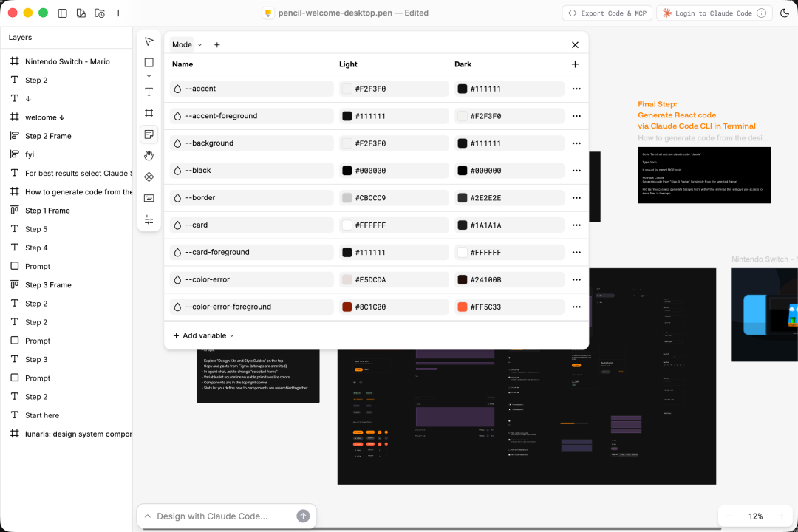
Task: Select the Rectangle shape tool
Action: click(x=149, y=63)
